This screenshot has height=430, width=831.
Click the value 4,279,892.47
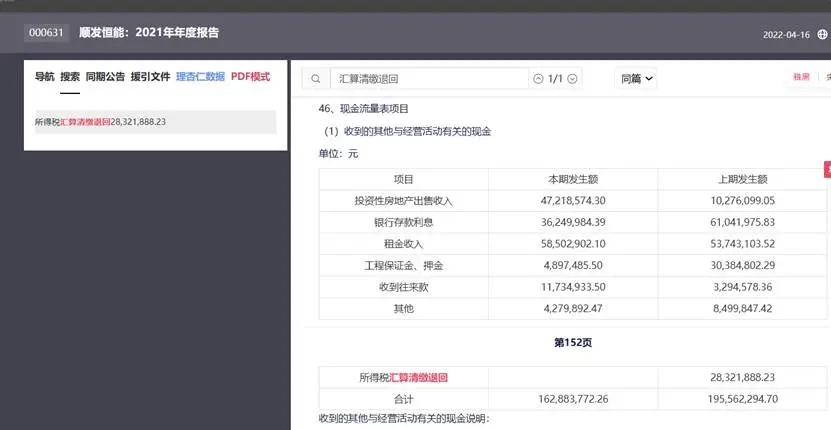pyautogui.click(x=573, y=309)
